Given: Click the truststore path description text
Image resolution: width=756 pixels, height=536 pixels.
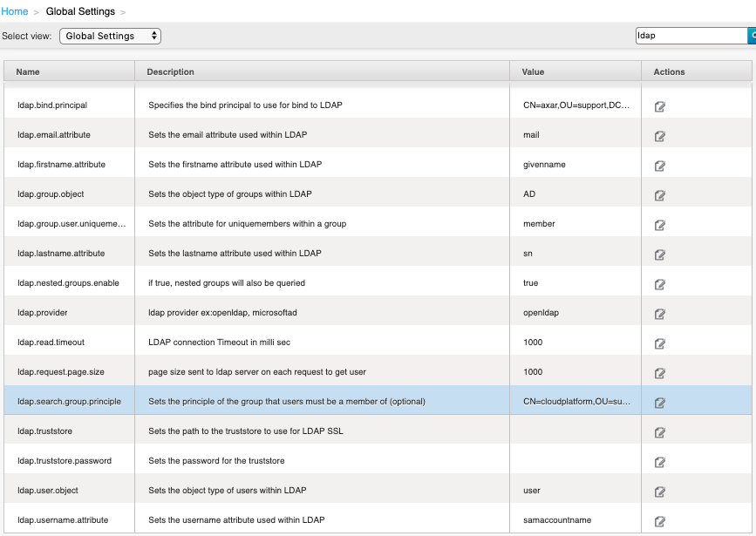Looking at the screenshot, I should (x=246, y=431).
